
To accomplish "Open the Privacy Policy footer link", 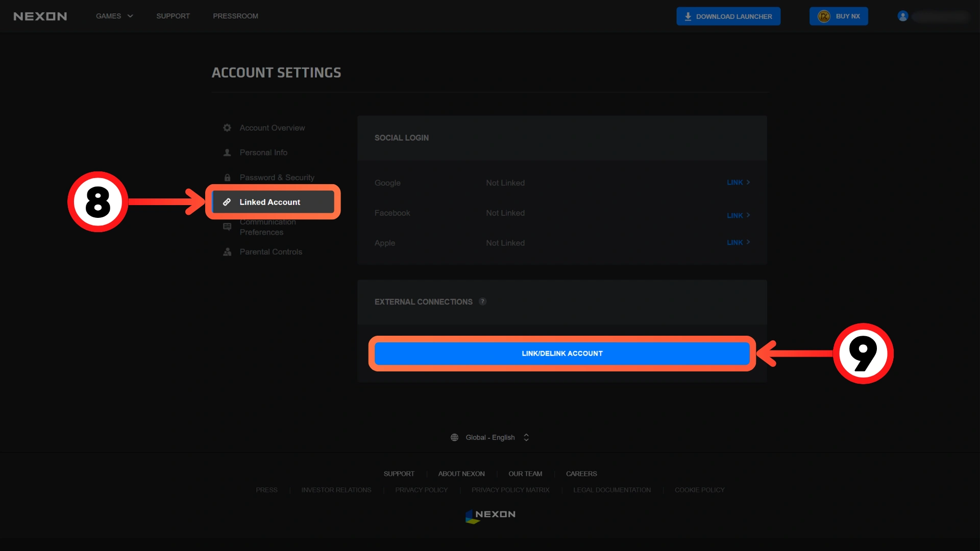I will [421, 490].
